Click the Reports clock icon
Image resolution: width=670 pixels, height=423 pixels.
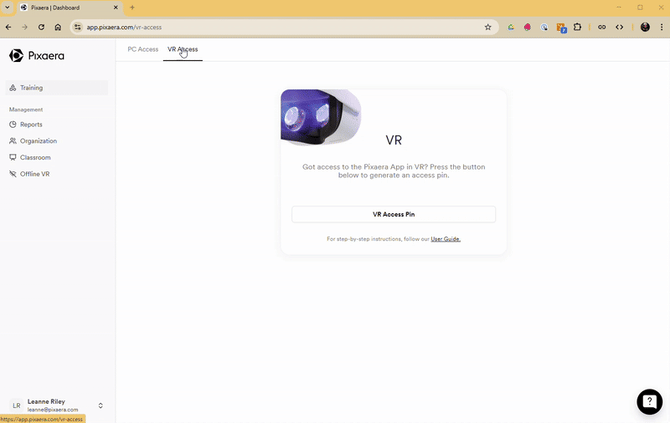coord(13,124)
